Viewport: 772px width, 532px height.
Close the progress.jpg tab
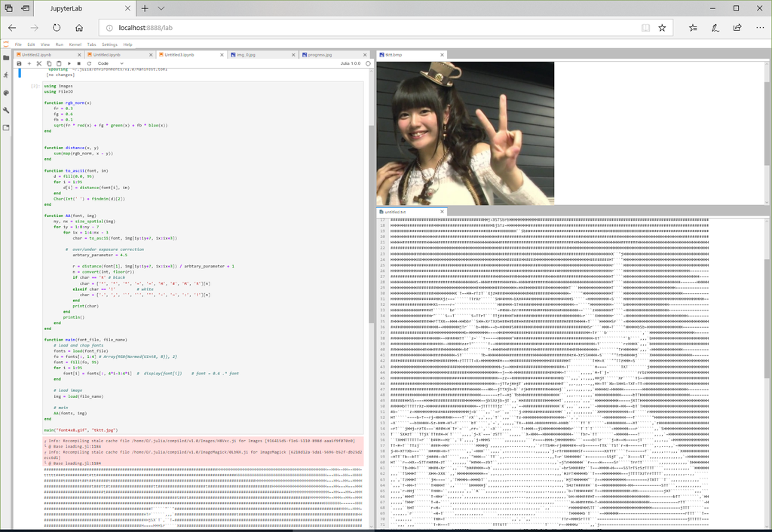click(x=365, y=54)
